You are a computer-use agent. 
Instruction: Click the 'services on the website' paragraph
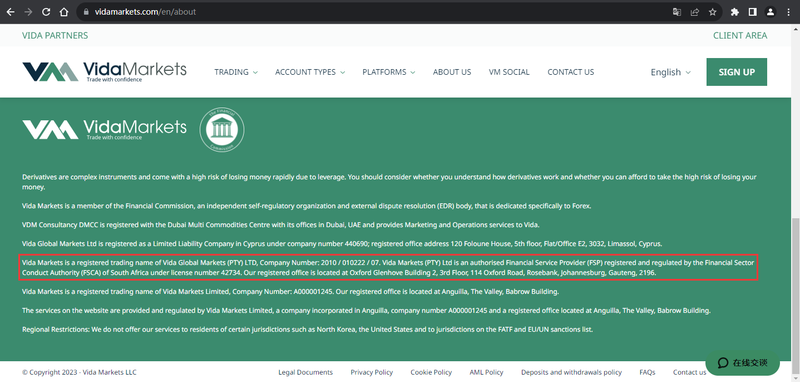pyautogui.click(x=366, y=311)
